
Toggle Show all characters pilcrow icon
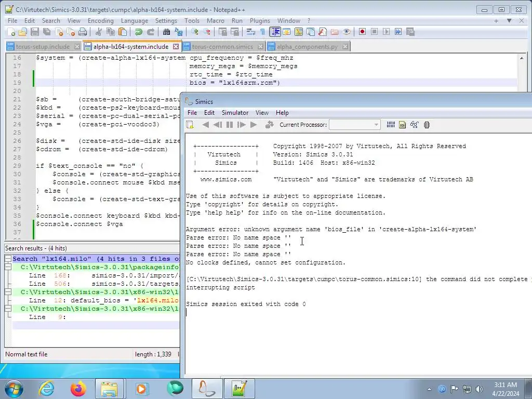(262, 32)
